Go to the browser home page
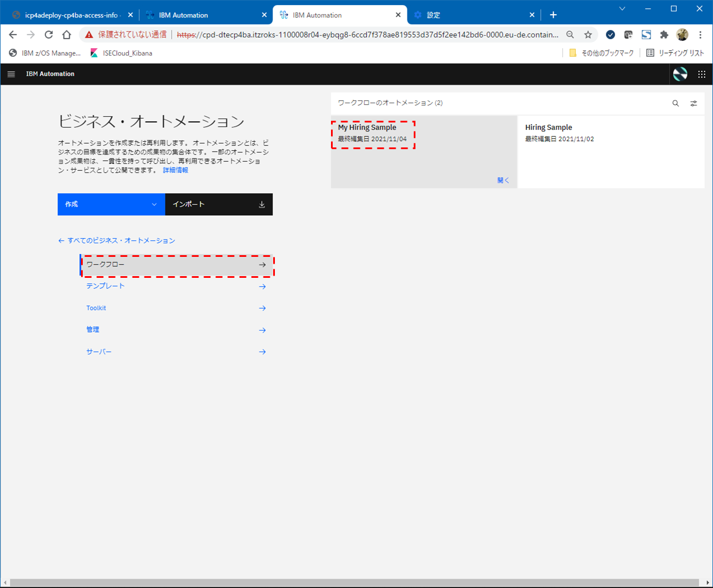Viewport: 713px width, 588px height. pyautogui.click(x=66, y=35)
